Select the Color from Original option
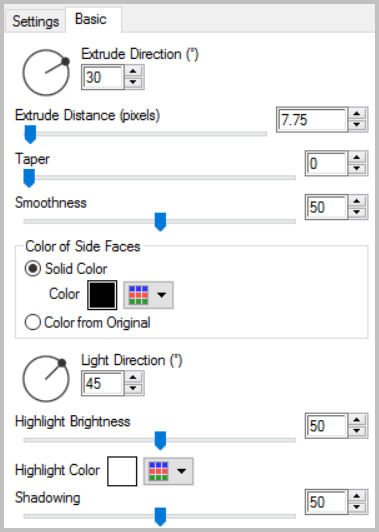 [x=33, y=322]
